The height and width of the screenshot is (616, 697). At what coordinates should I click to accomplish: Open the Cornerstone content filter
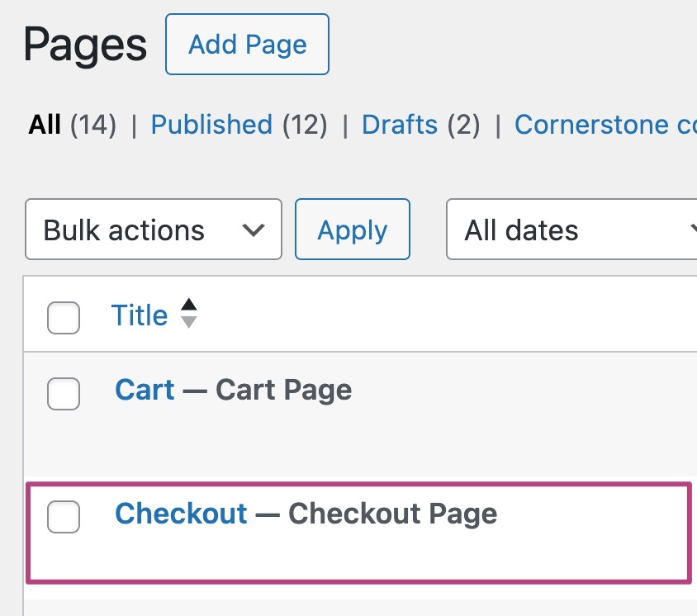(603, 125)
